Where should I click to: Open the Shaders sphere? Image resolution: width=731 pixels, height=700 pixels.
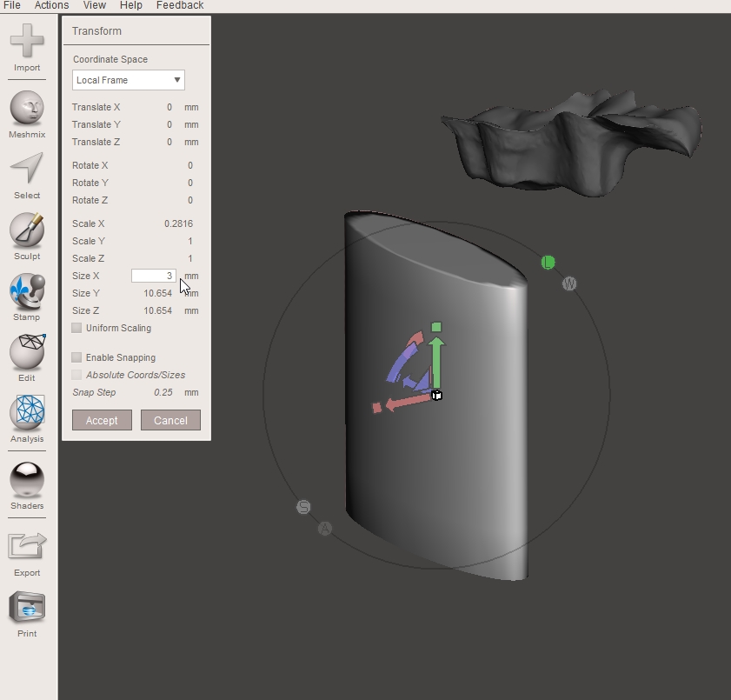[x=27, y=479]
